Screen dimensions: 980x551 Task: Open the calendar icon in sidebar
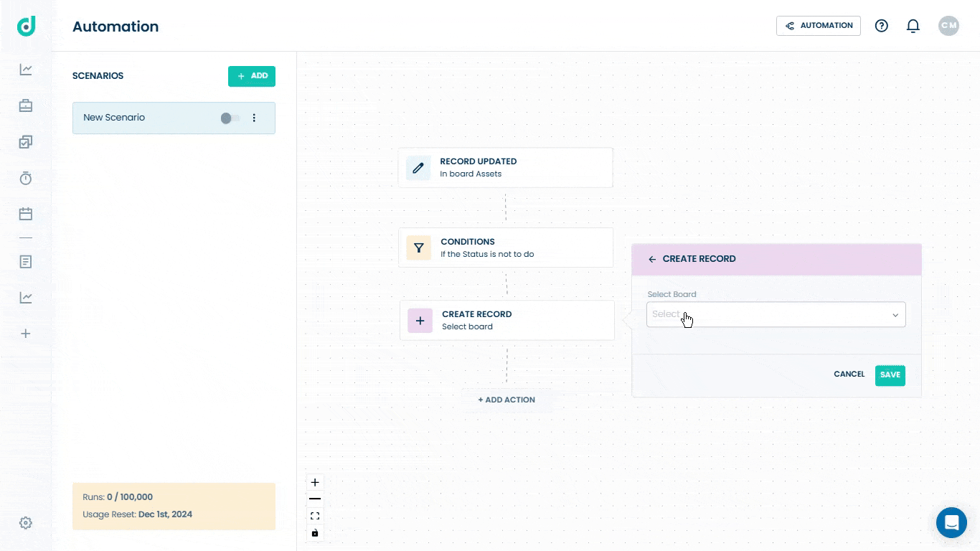(26, 214)
